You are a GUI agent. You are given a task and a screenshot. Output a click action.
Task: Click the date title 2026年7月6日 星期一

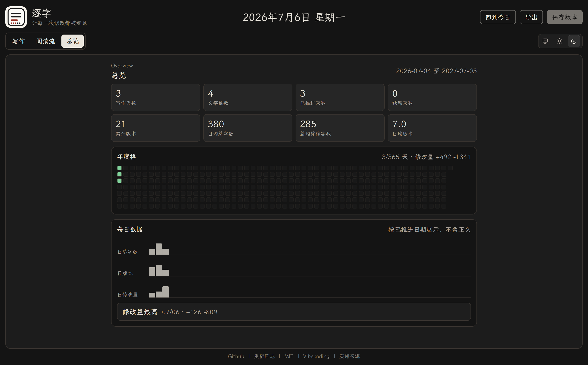coord(294,17)
